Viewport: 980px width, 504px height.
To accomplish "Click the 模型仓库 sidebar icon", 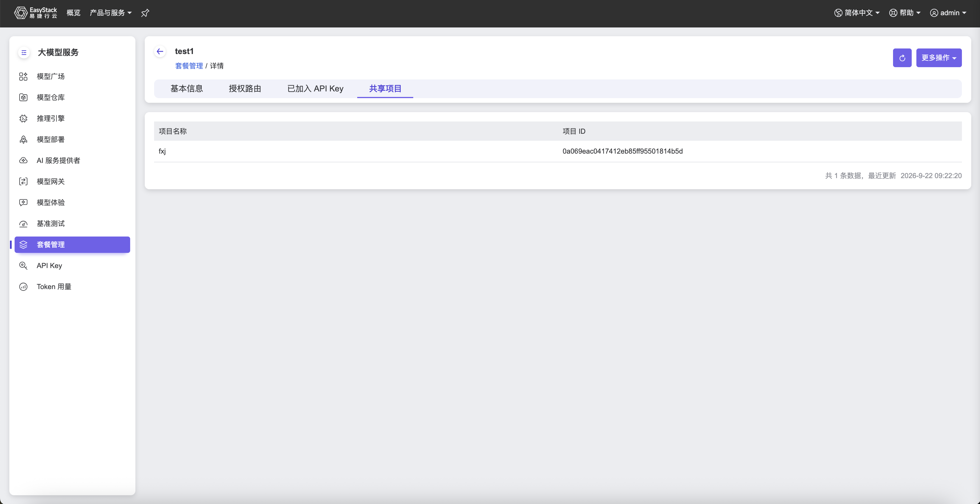I will (x=23, y=98).
